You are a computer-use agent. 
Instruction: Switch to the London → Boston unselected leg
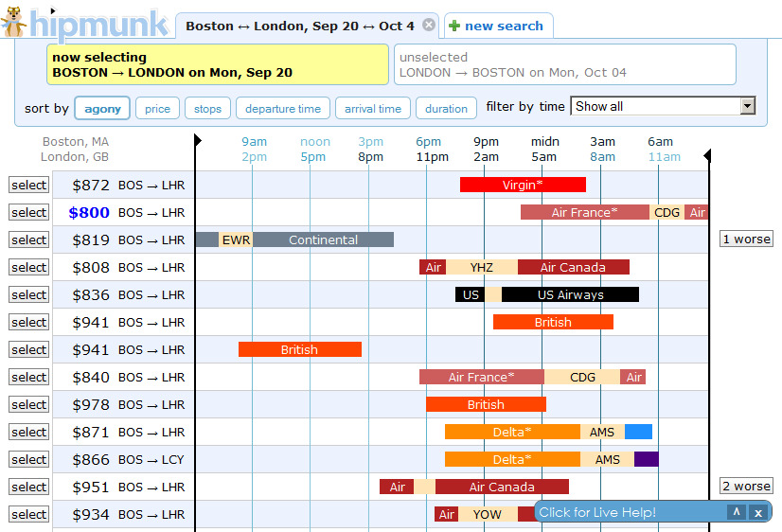[565, 64]
